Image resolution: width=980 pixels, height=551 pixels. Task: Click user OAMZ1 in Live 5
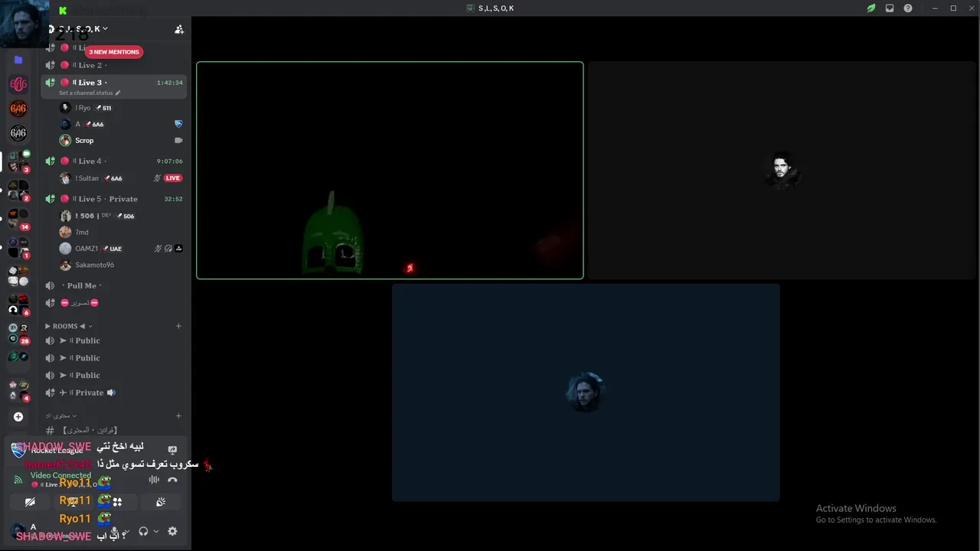[x=122, y=249]
